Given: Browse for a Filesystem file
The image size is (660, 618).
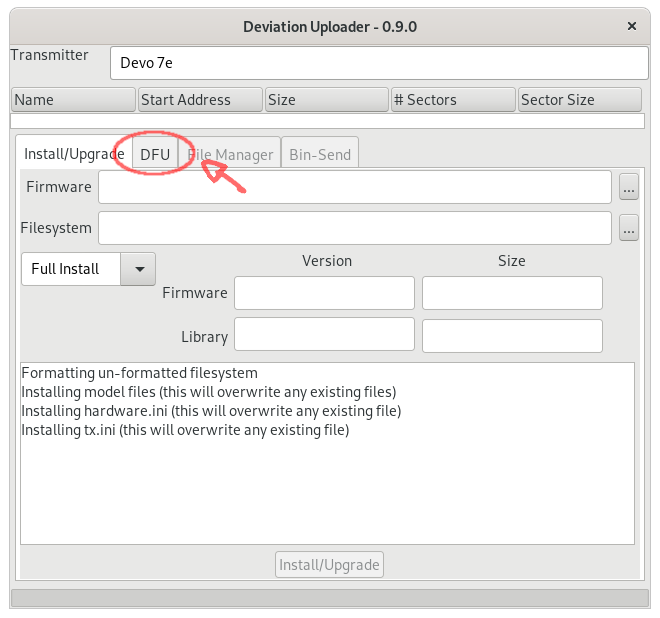Looking at the screenshot, I should pos(629,228).
